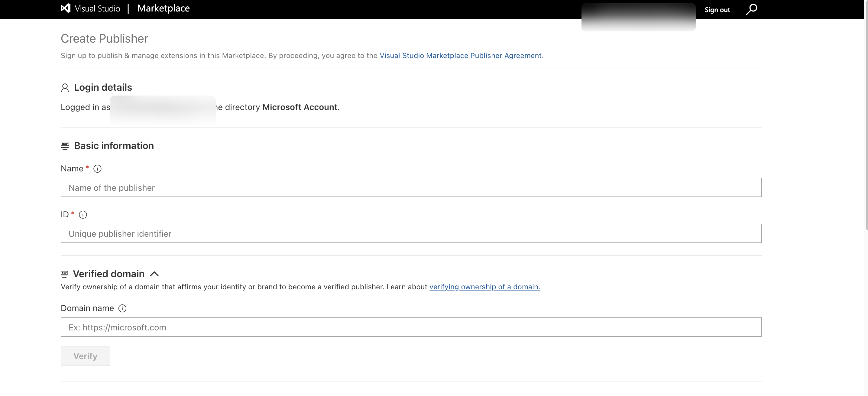This screenshot has height=396, width=868.
Task: Collapse the Verified domain section chevron
Action: (154, 274)
